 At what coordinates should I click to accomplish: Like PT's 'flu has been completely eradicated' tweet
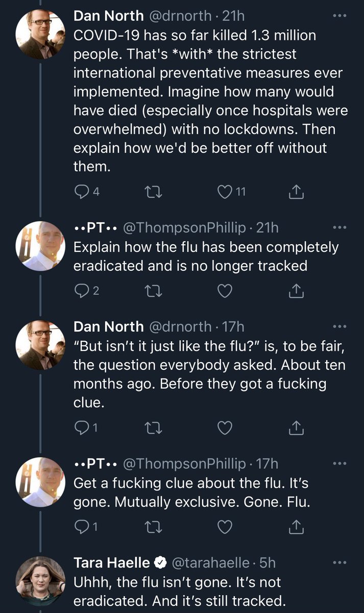click(x=225, y=291)
